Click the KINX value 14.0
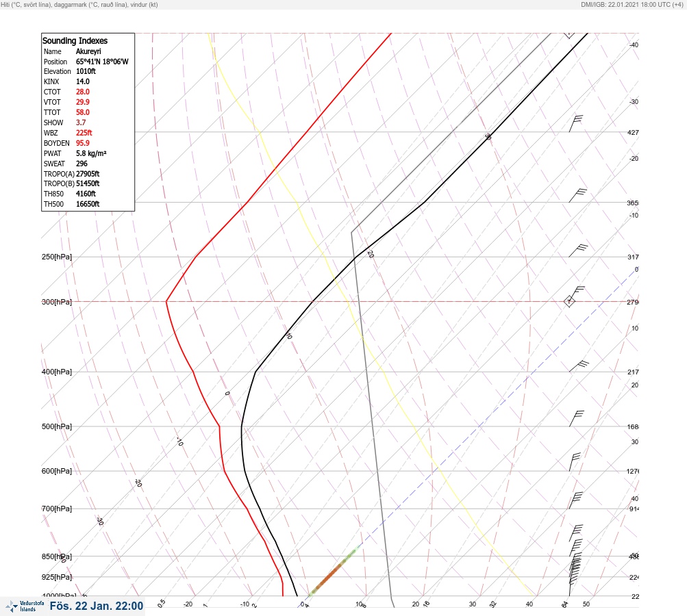 [83, 81]
